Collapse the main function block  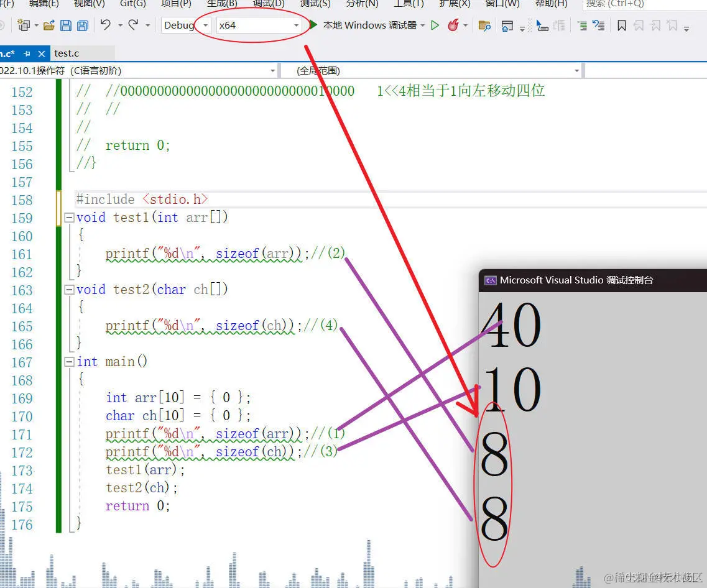tap(70, 362)
